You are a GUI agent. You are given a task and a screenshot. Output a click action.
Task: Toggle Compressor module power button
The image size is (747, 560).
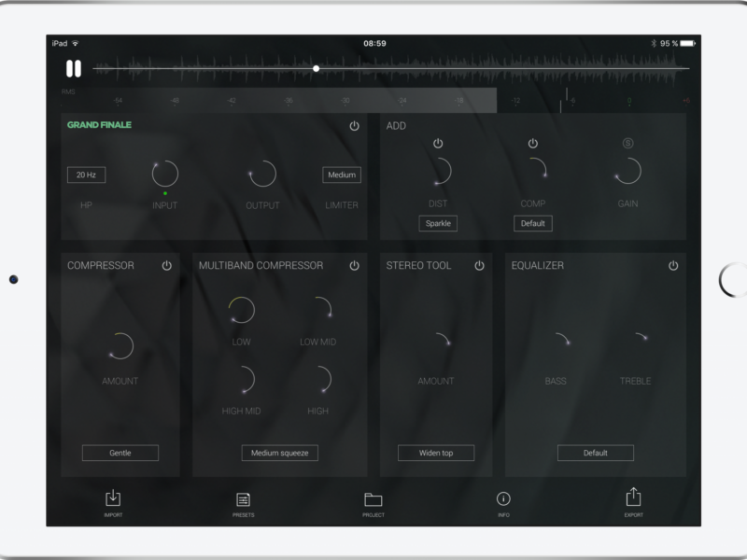click(167, 265)
